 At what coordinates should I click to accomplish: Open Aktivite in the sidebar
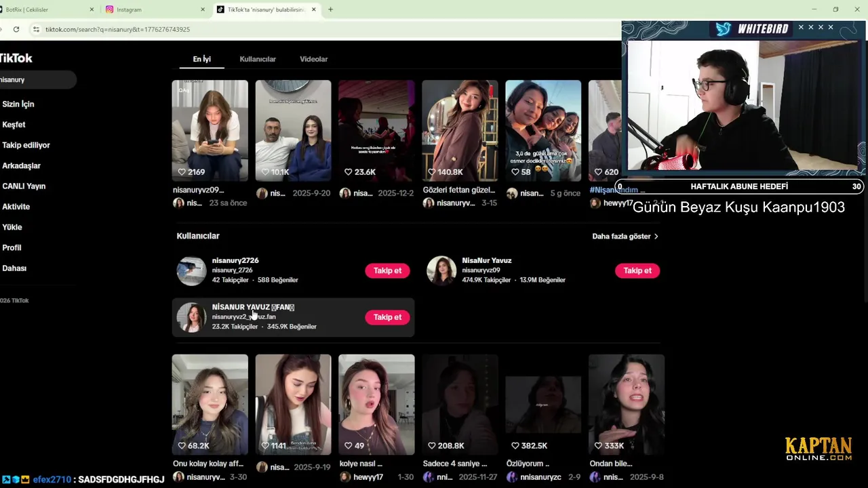click(x=16, y=207)
